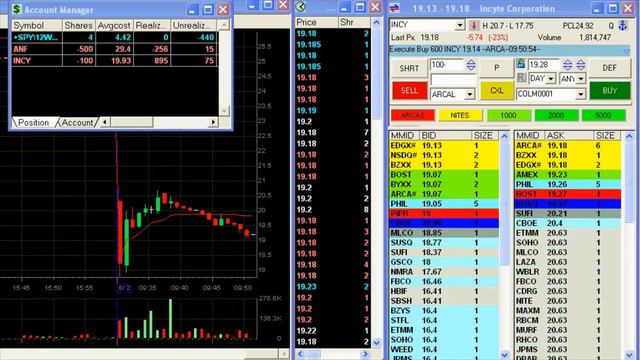Viewport: 640px width, 360px height.
Task: Click the P button
Action: click(496, 68)
